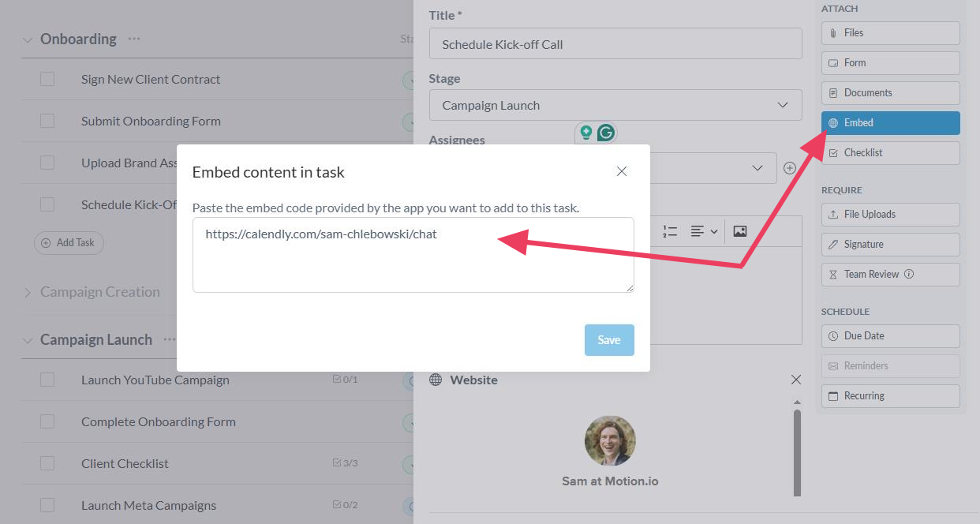Image resolution: width=980 pixels, height=524 pixels.
Task: Click the Save button in embed dialog
Action: 608,339
